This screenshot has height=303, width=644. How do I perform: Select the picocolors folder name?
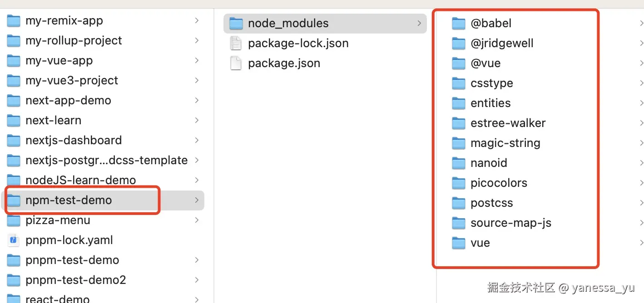(x=499, y=183)
